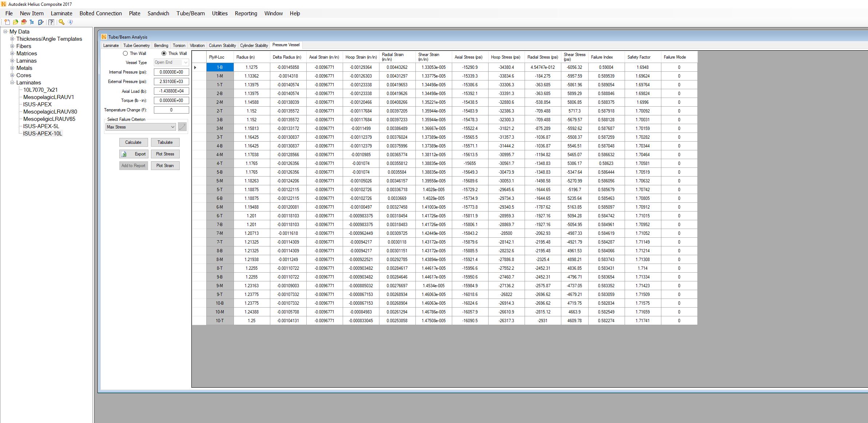The height and width of the screenshot is (423, 868).
Task: Expand the Laminas tree node
Action: (12, 61)
